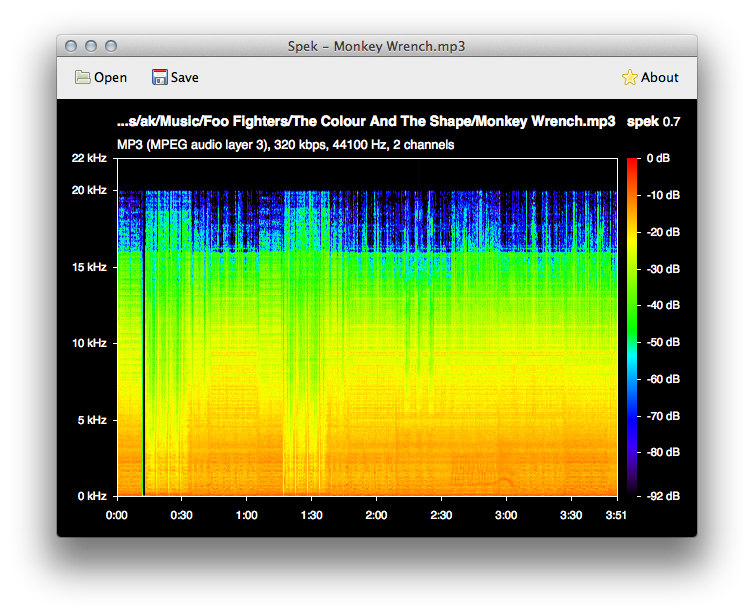
Task: Click the 0:30 time axis label
Action: pos(181,515)
